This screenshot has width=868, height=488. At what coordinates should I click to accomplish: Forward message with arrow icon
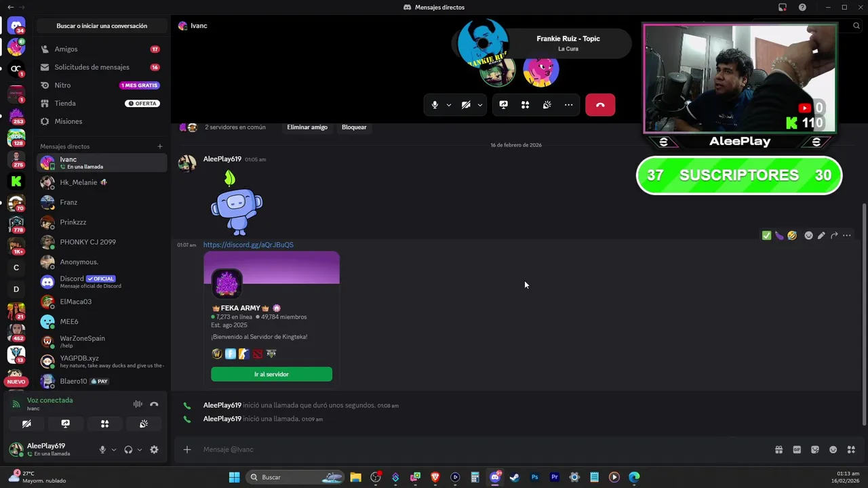pos(834,235)
